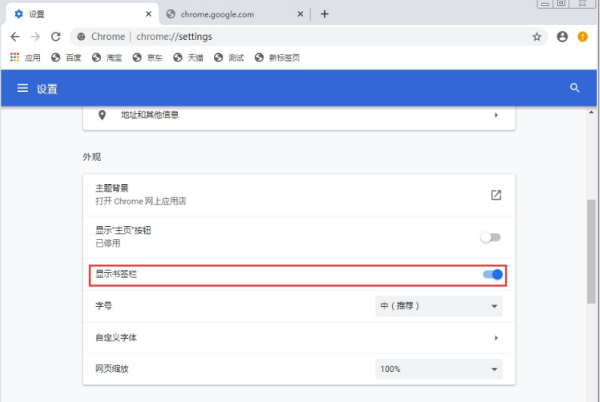Open the 百度 bookmark
600x402 pixels.
(x=66, y=57)
